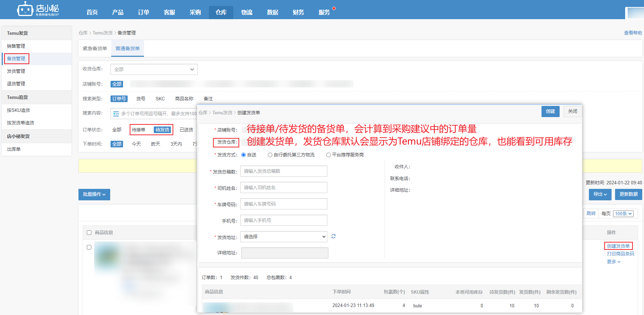
Task: Filter order time by 3天内
Action: 176,144
